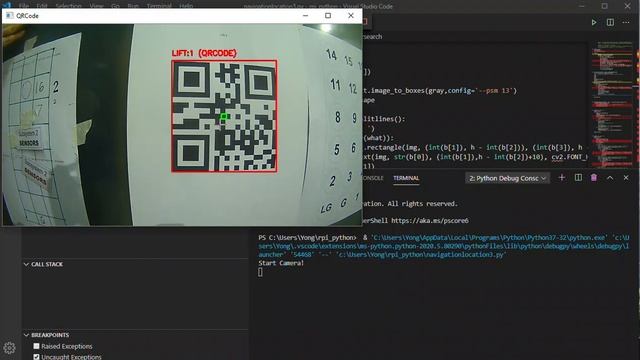Kill terminal using the trash icon
This screenshot has width=640, height=360.
coord(594,178)
